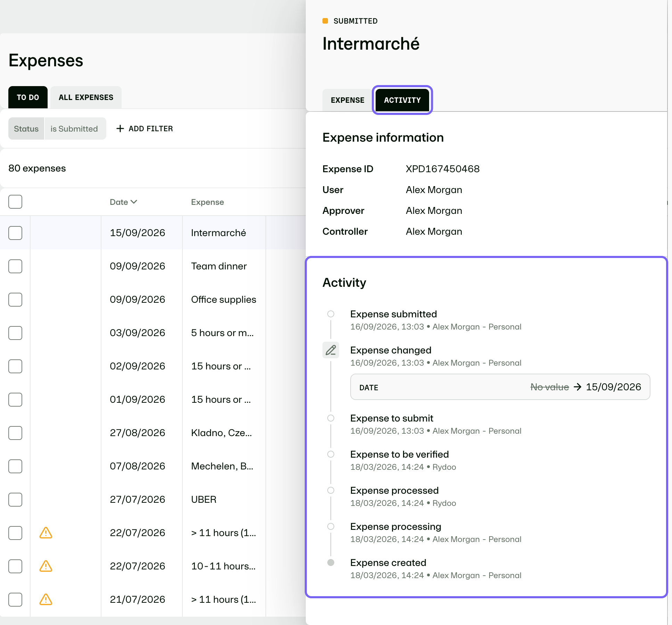The image size is (672, 625).
Task: Click the Expense submitted timeline dot
Action: point(331,314)
